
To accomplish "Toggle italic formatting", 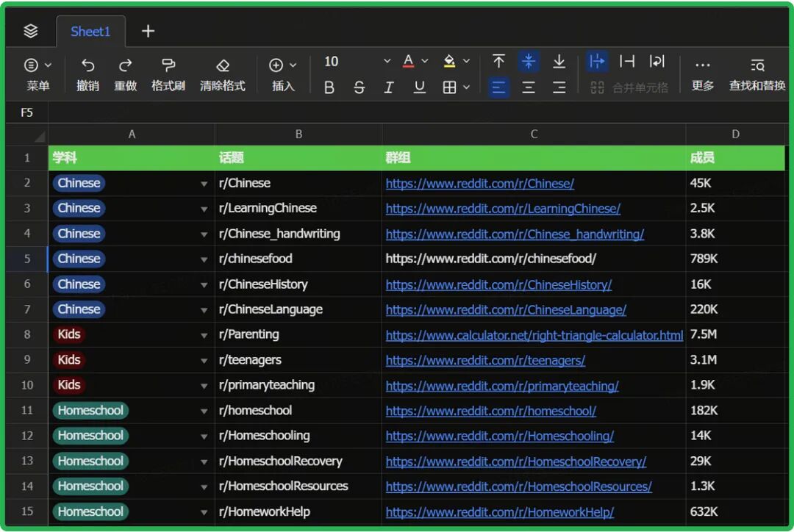I will (388, 87).
